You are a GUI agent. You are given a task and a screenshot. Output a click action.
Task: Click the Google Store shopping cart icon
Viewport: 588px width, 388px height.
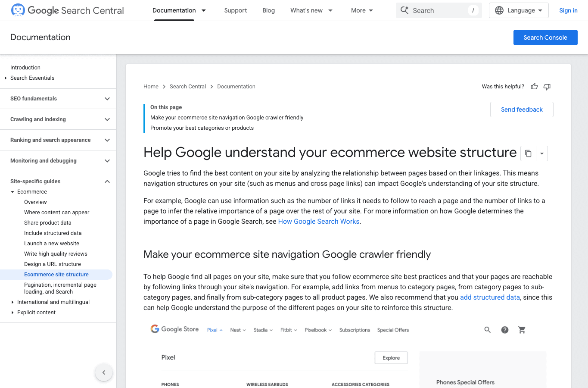pyautogui.click(x=522, y=330)
